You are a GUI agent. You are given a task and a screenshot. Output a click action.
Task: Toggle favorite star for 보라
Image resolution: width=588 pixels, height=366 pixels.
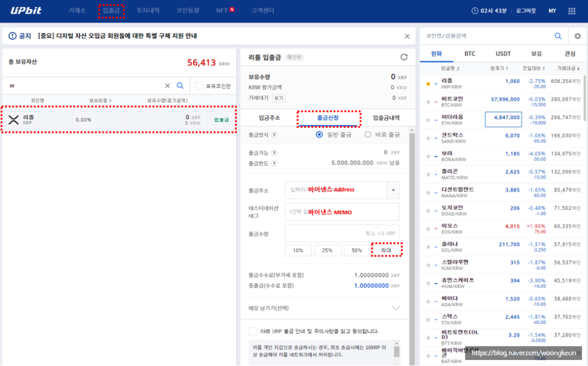point(428,157)
